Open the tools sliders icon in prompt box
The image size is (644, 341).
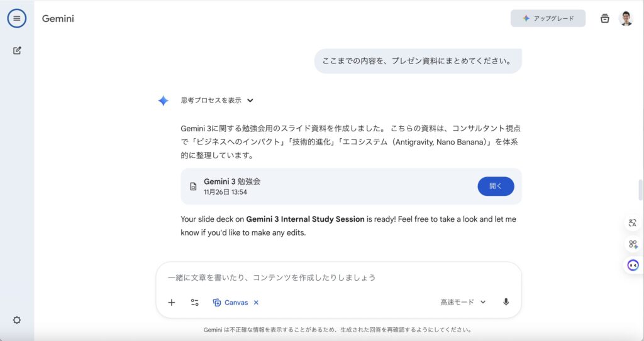(x=195, y=302)
